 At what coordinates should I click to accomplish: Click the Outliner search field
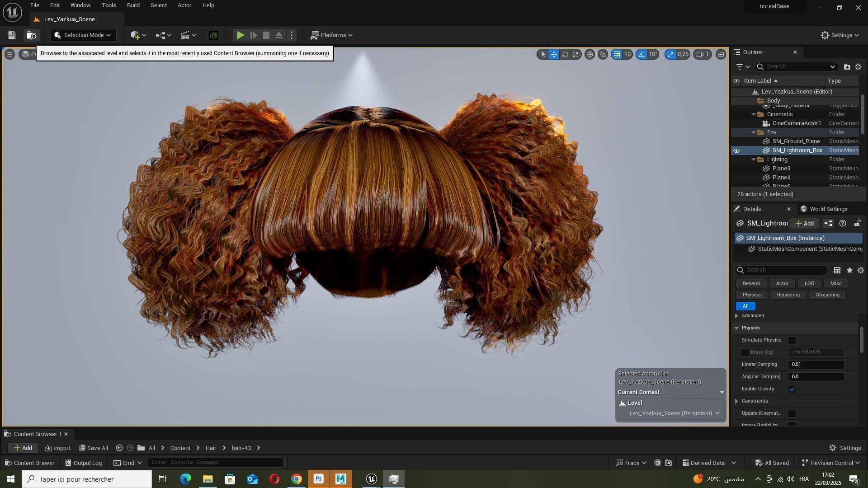pyautogui.click(x=796, y=67)
